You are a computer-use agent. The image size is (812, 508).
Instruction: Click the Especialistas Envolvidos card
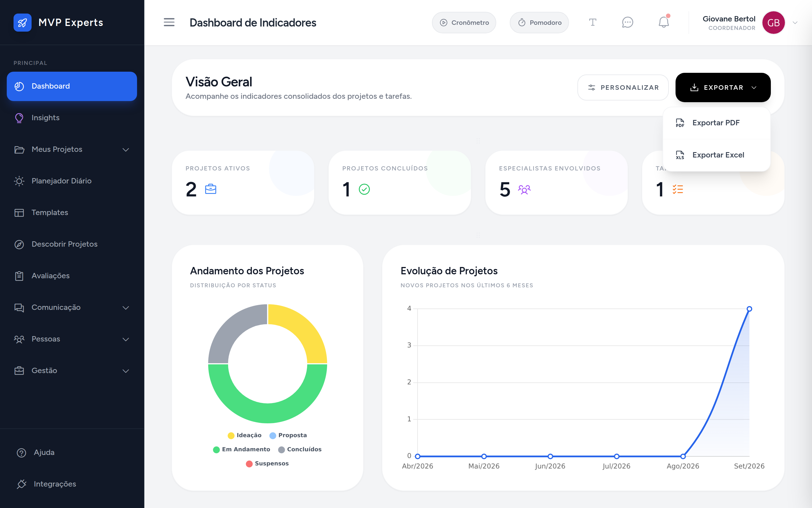[x=556, y=183]
